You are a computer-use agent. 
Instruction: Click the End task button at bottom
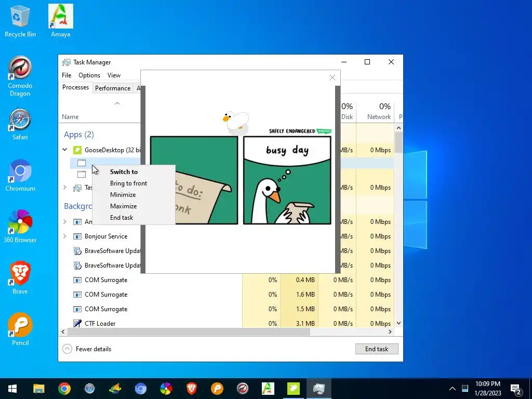[377, 349]
